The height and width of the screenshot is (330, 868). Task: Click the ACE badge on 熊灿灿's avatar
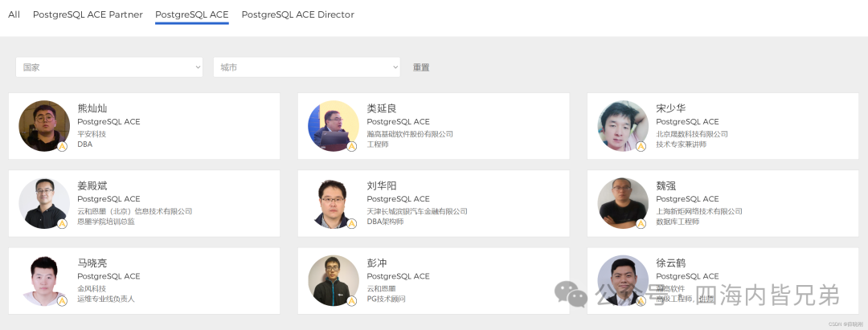point(62,146)
